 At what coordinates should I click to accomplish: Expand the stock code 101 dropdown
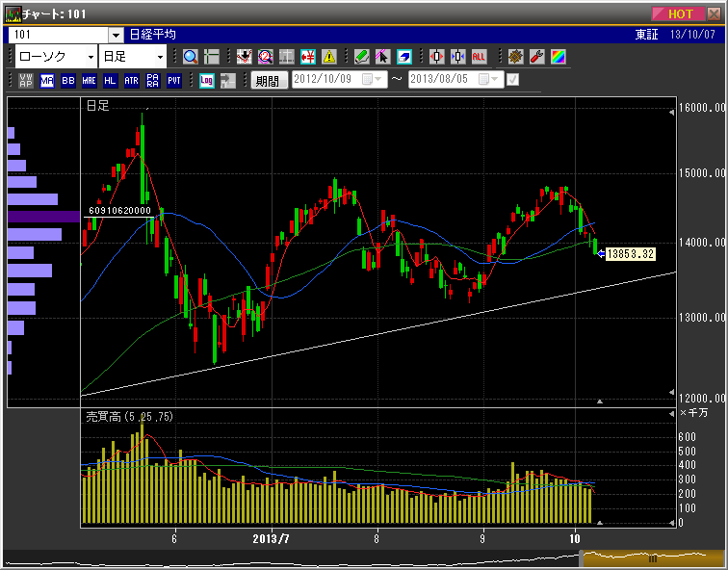point(116,35)
